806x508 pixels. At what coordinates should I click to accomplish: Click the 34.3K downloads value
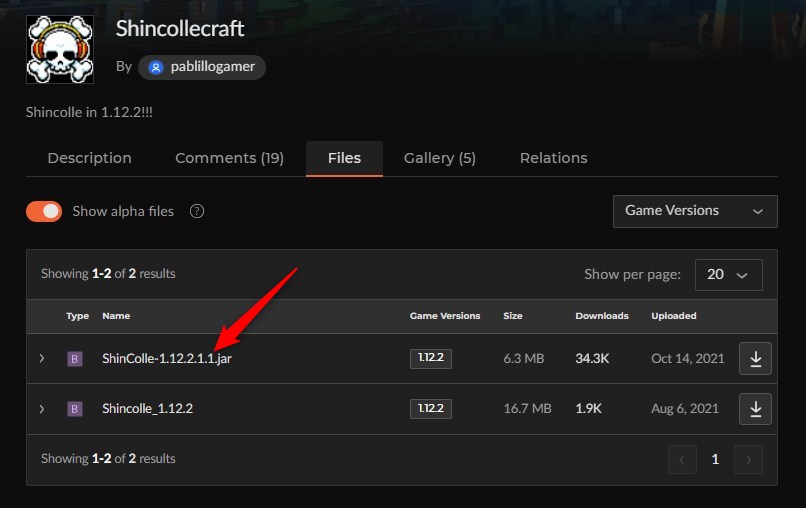pos(592,358)
